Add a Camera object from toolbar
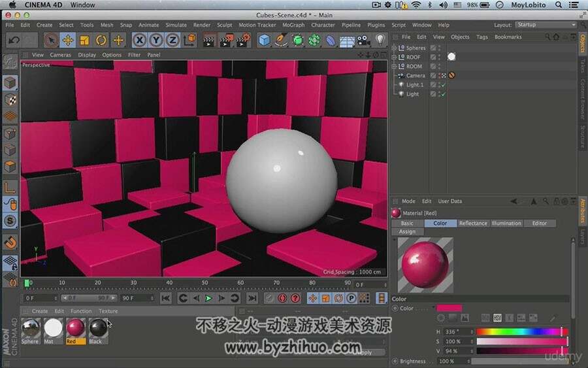 pyautogui.click(x=364, y=40)
